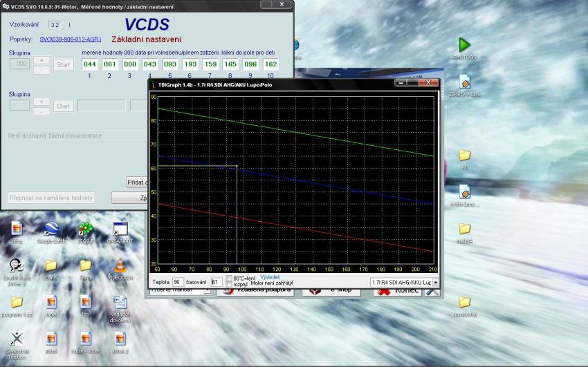Launch the ICQ 7.5 desktop shortcut
The height and width of the screenshot is (367, 588).
(86, 229)
